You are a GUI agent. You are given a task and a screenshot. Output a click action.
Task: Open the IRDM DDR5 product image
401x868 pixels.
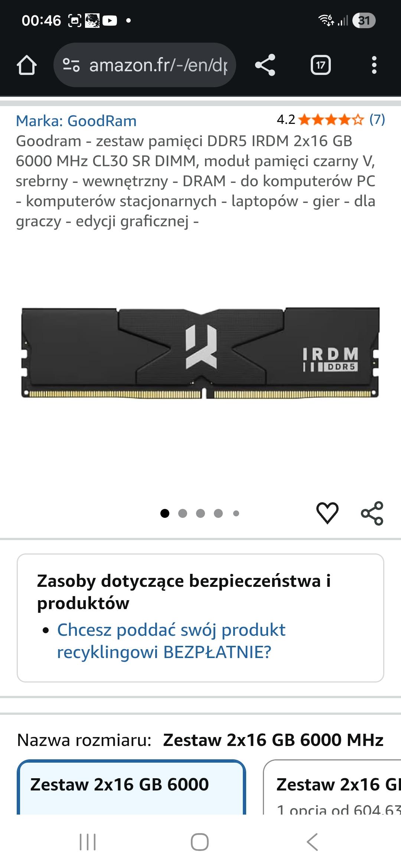(200, 353)
